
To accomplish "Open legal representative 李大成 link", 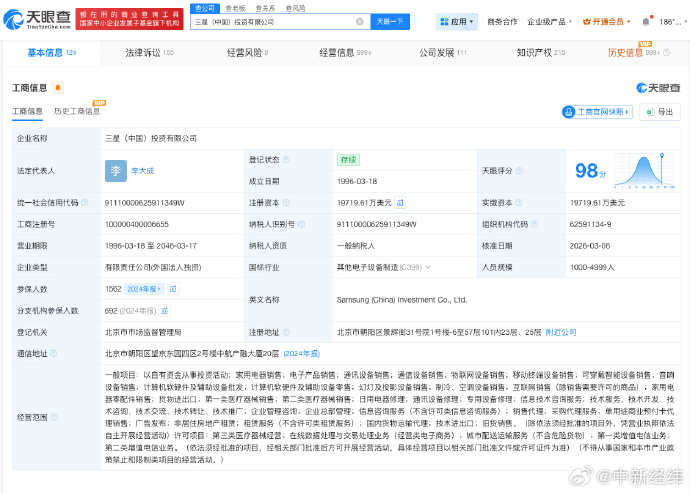I will tap(143, 171).
